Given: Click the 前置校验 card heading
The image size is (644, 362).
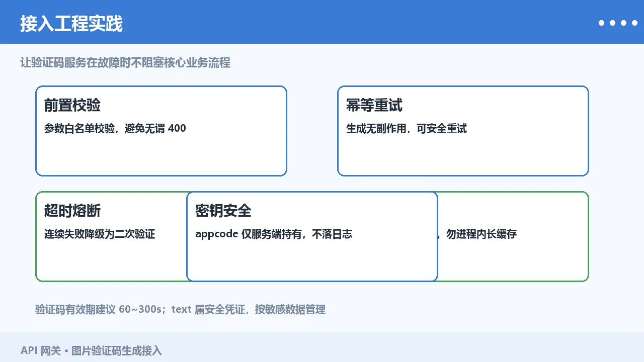Looking at the screenshot, I should (72, 105).
